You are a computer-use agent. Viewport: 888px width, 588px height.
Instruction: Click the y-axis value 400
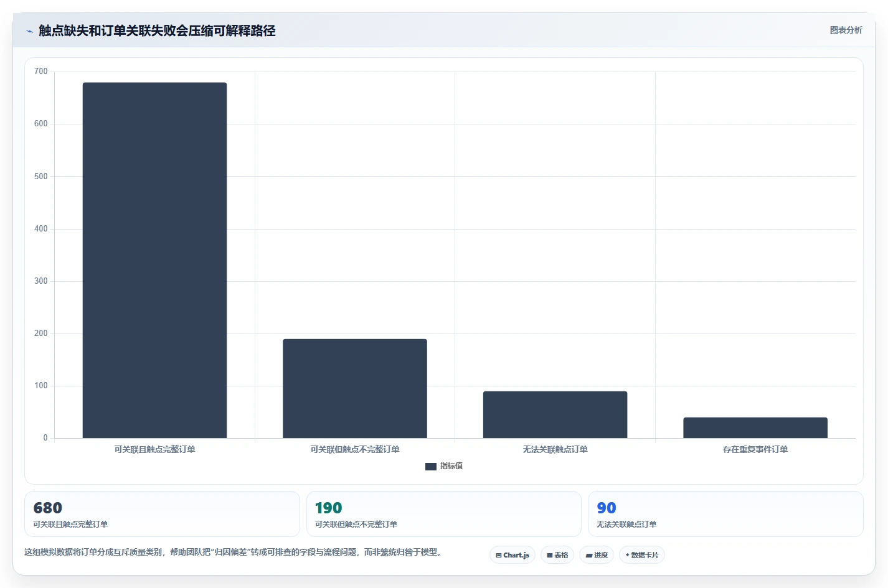(41, 228)
